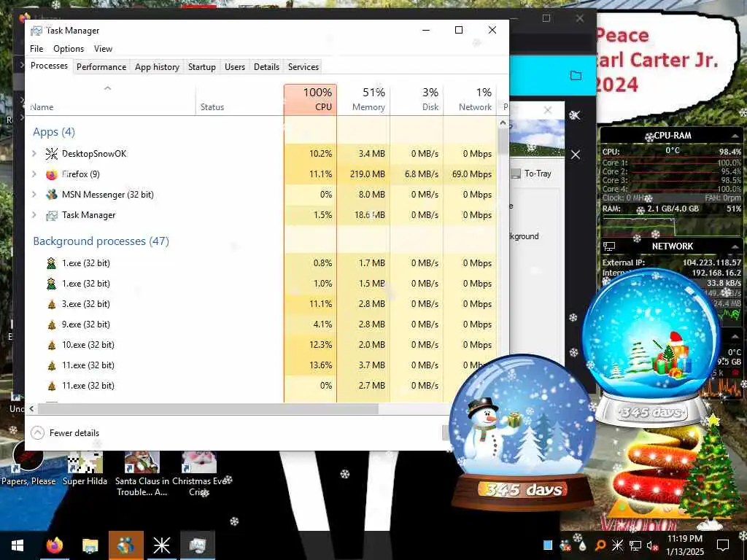The image size is (747, 560).
Task: Sort processes by the Network column
Action: [x=471, y=99]
